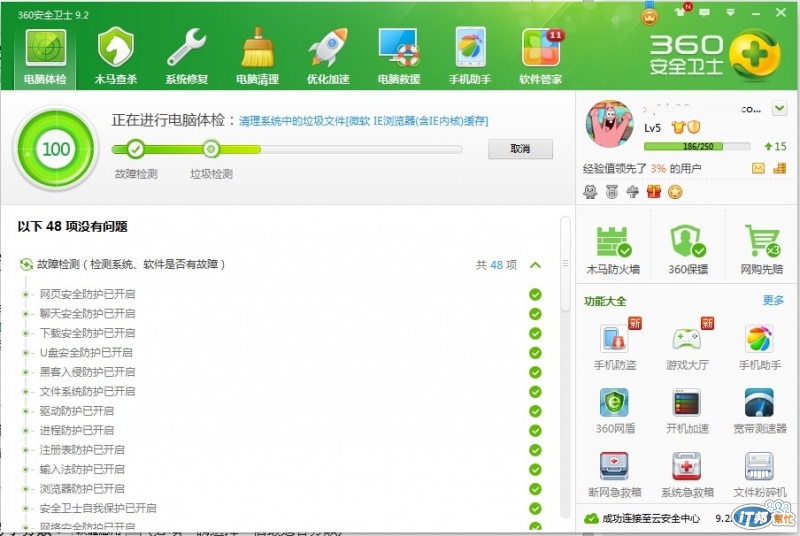
Task: Launch 宽带测速器 speed tester
Action: click(x=760, y=411)
